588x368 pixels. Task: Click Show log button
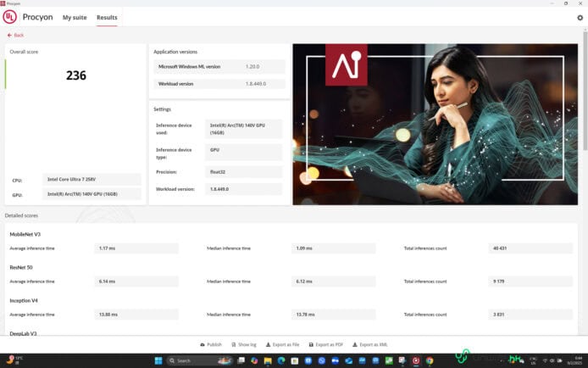pos(243,345)
